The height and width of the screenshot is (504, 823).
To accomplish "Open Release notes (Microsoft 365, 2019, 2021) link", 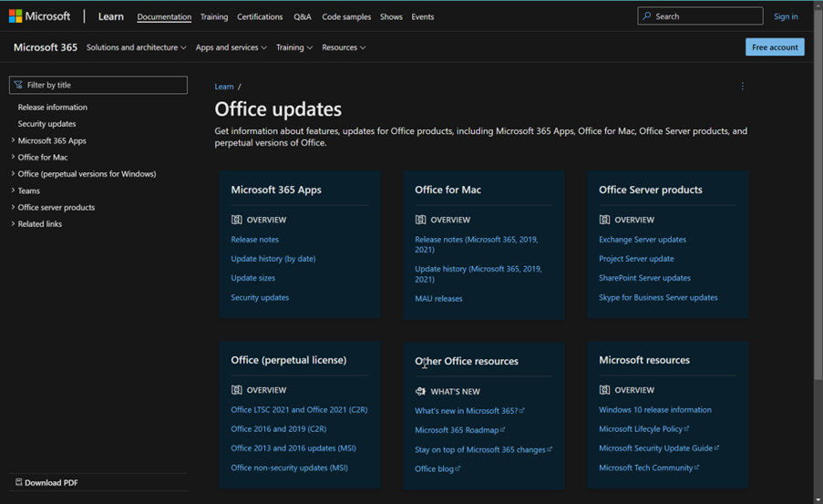I will [476, 244].
